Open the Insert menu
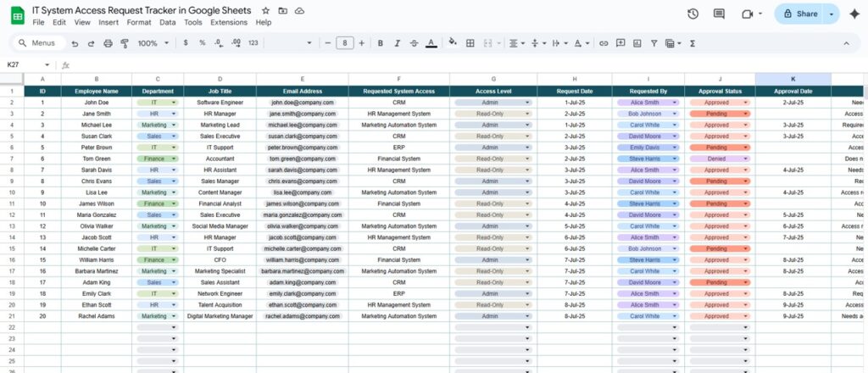Viewport: 868px width, 373px height. click(108, 23)
